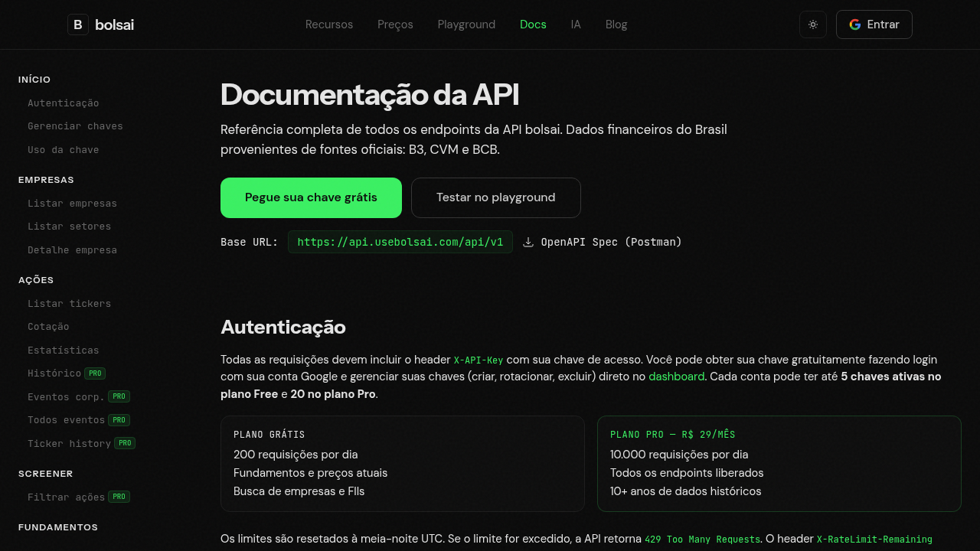This screenshot has width=980, height=551.
Task: Click the bolsai brand name
Action: 114,24
